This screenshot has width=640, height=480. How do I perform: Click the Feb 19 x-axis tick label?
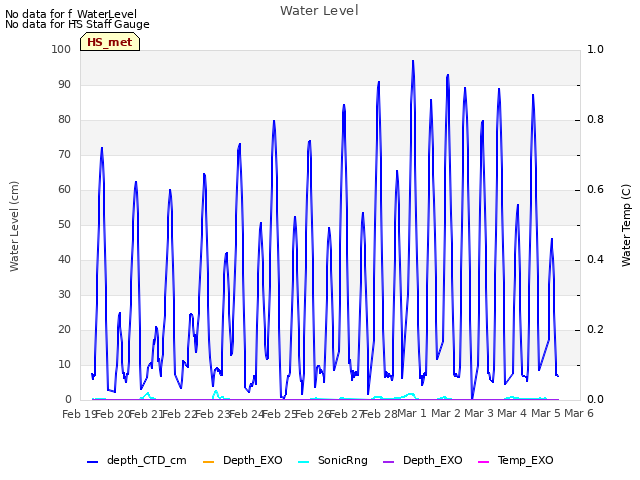(x=79, y=414)
